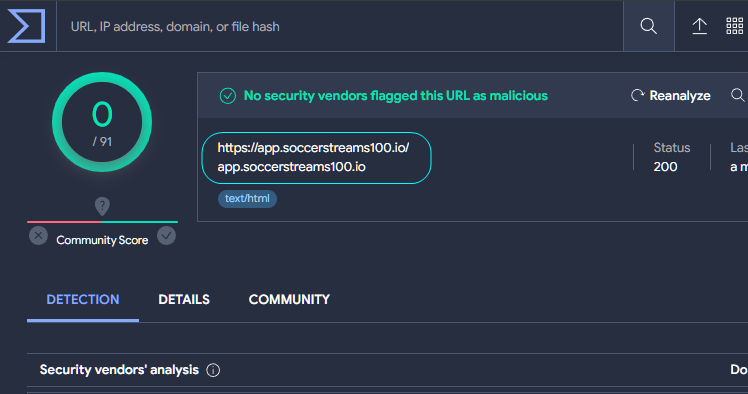Click the URL, IP address, domain search field

[x=340, y=26]
